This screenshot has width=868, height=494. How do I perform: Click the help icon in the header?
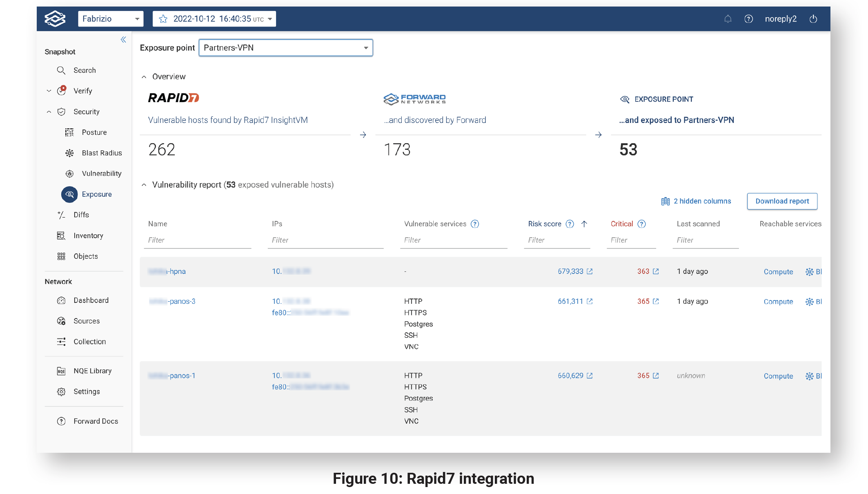(x=748, y=19)
